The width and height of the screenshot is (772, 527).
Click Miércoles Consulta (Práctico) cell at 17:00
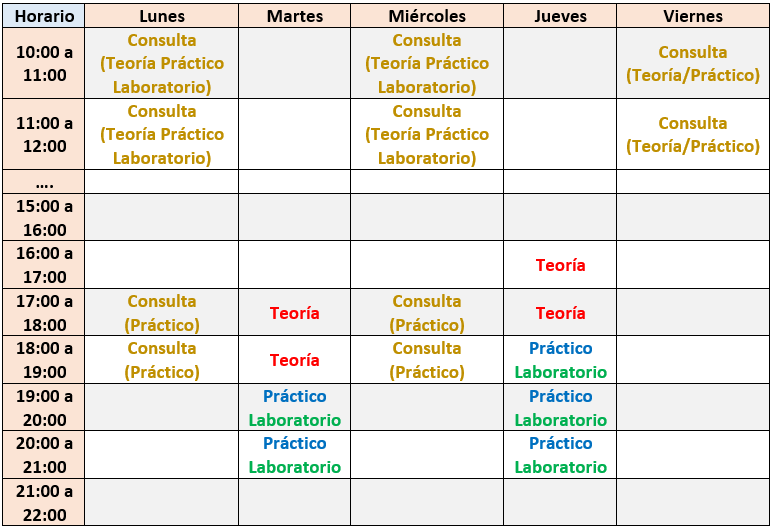point(427,313)
